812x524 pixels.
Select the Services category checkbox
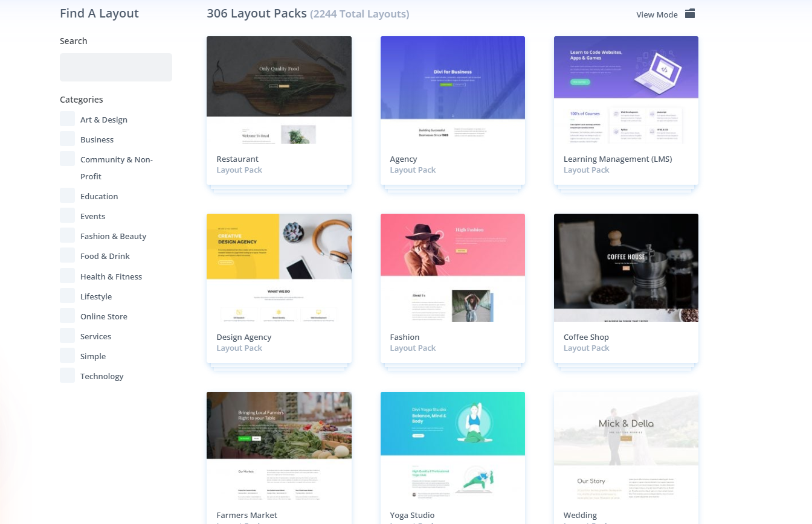click(67, 336)
